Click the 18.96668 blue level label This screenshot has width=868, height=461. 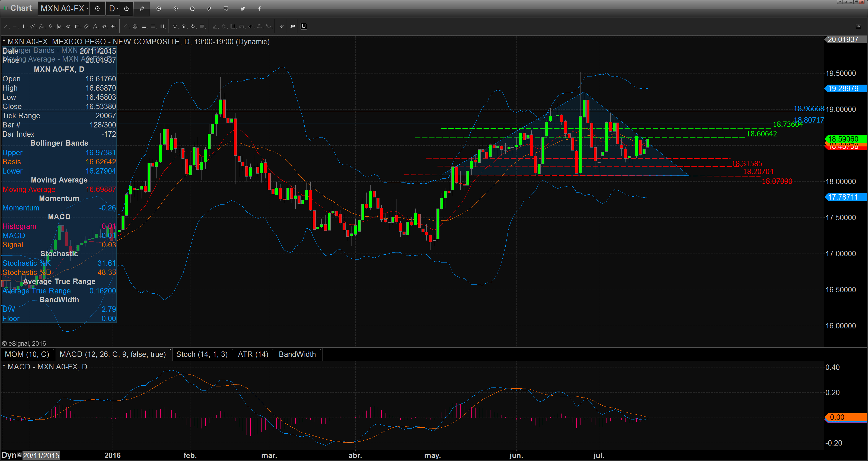pos(809,108)
